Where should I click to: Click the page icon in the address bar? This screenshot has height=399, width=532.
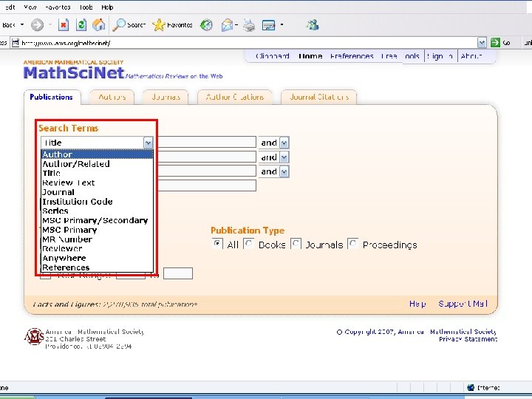click(16, 43)
